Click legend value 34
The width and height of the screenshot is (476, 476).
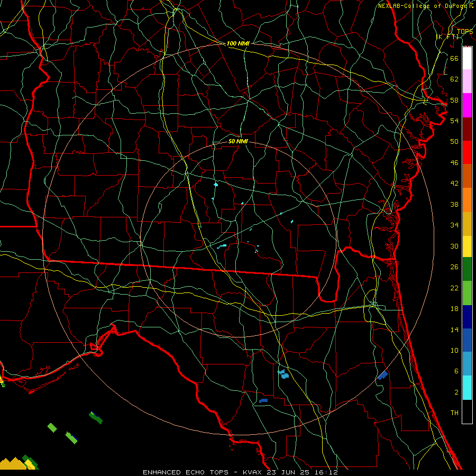pyautogui.click(x=454, y=225)
